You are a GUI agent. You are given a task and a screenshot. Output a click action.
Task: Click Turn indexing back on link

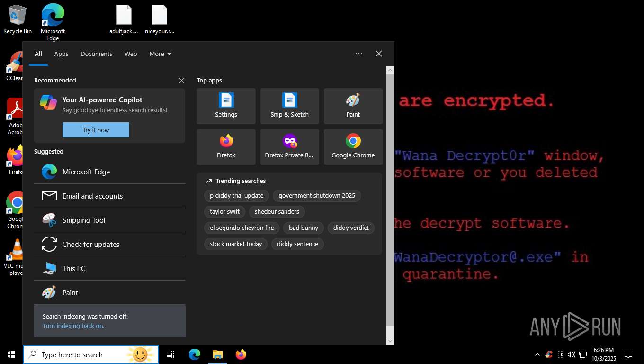tap(73, 326)
